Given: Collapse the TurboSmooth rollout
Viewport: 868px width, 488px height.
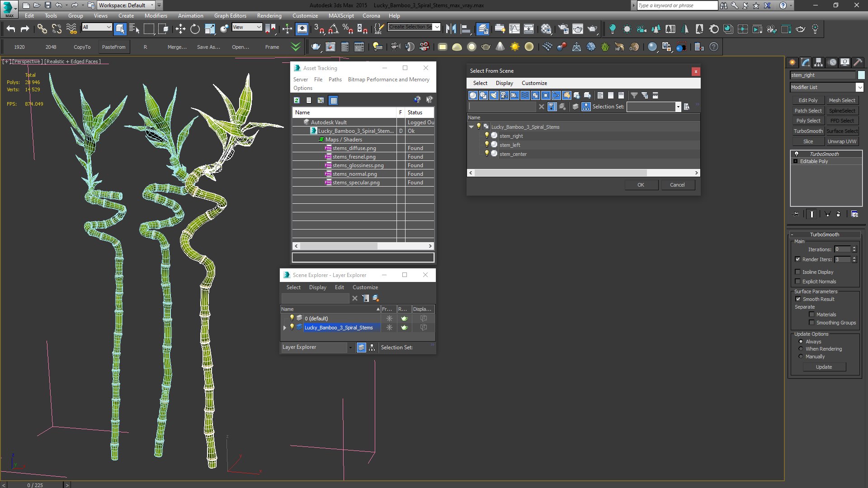Looking at the screenshot, I should coord(792,235).
